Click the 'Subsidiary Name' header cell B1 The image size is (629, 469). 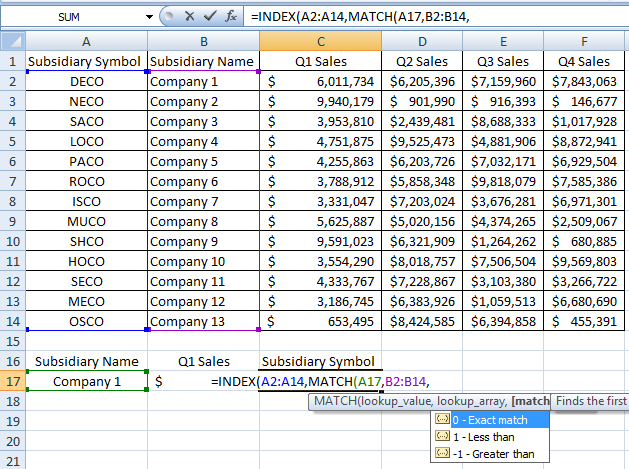pyautogui.click(x=203, y=61)
